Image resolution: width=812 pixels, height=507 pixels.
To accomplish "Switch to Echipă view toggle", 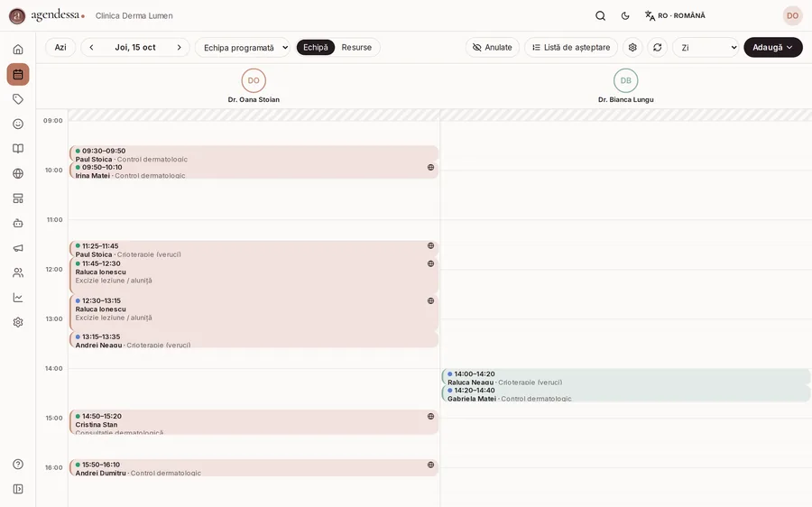I will (316, 47).
